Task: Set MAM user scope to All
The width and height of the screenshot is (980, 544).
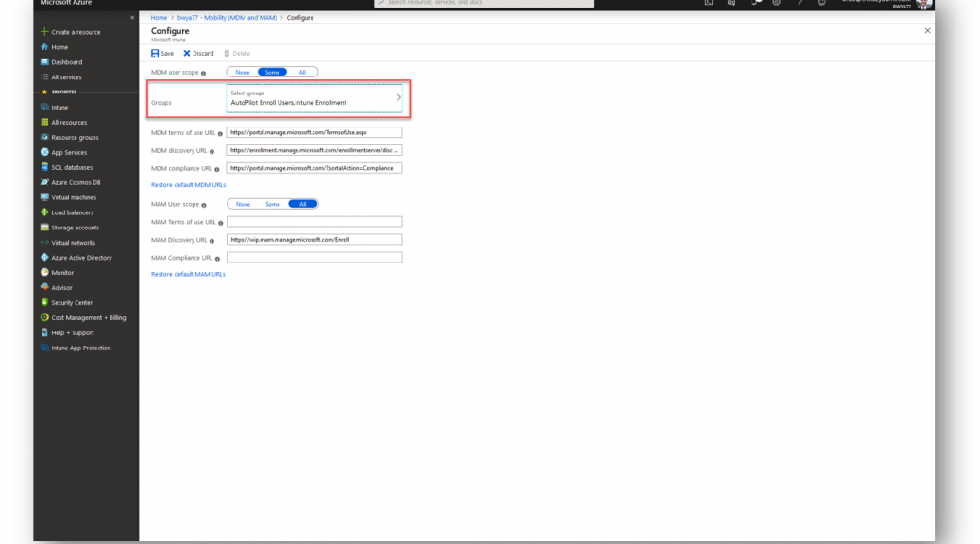Action: 302,204
